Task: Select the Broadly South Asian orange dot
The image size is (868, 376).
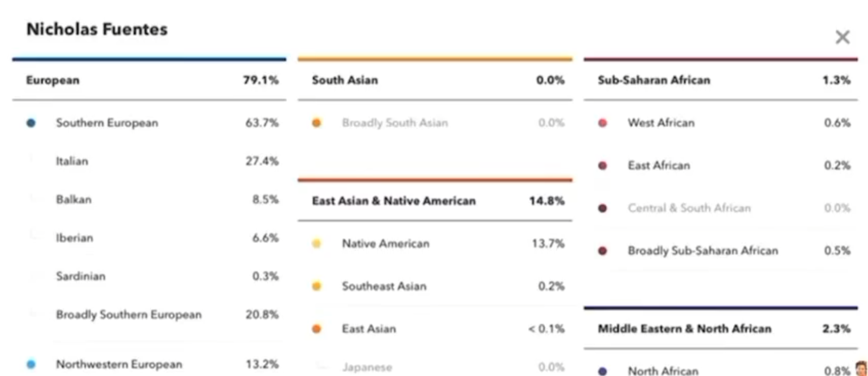Action: [317, 123]
